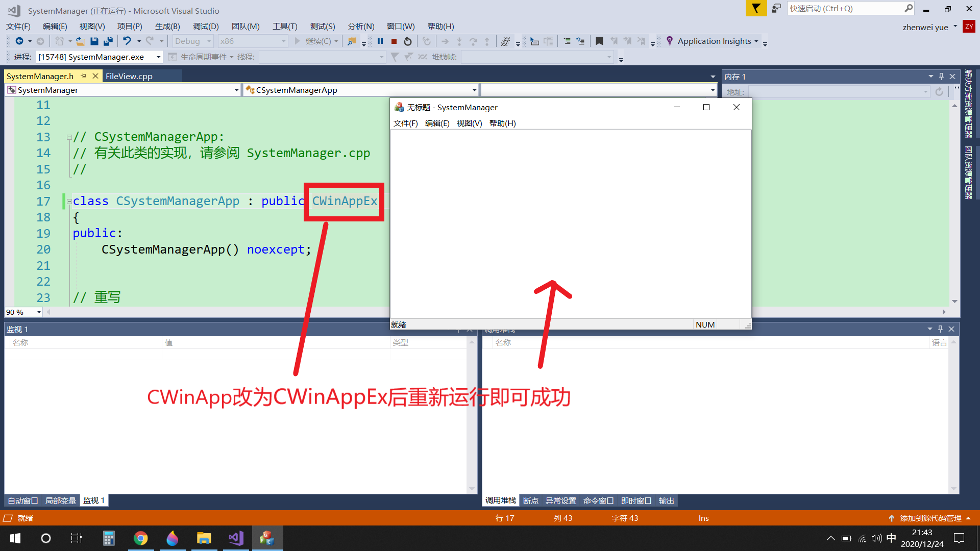Collapse the CSystemManagerApp class code block
Viewport: 980px width, 551px height.
[x=69, y=202]
